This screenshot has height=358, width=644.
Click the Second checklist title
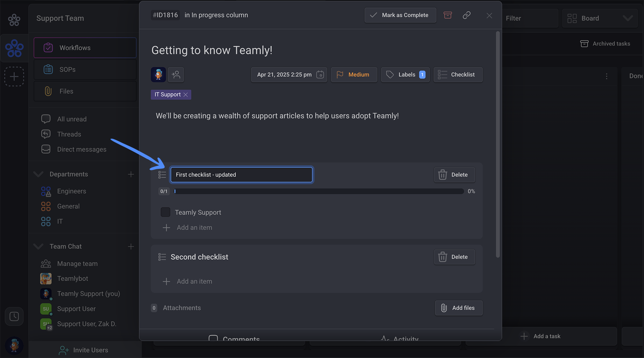pos(199,257)
